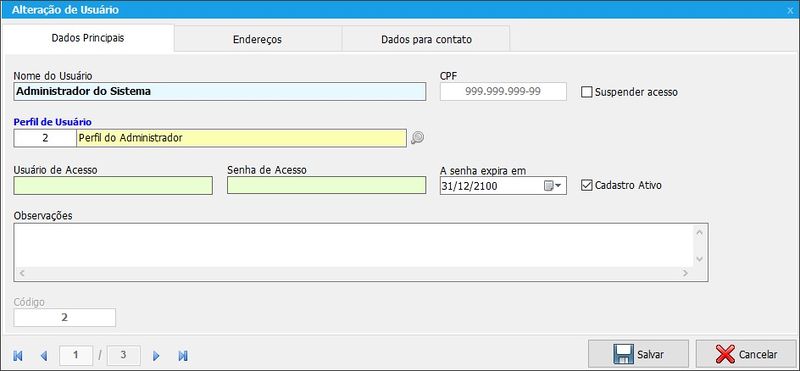Go to the next record
Image resolution: width=800 pixels, height=371 pixels.
156,355
